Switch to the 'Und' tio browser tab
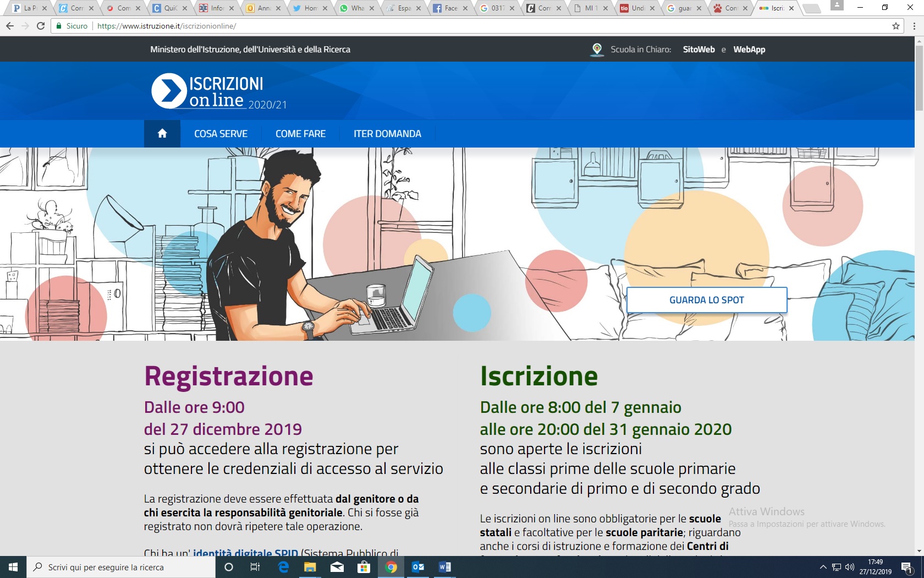This screenshot has height=578, width=924. (637, 8)
